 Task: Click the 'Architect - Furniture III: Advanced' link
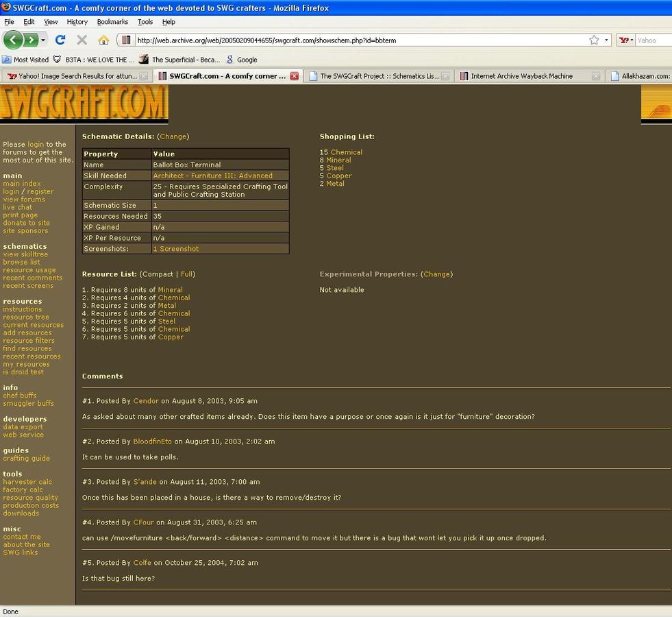(212, 176)
